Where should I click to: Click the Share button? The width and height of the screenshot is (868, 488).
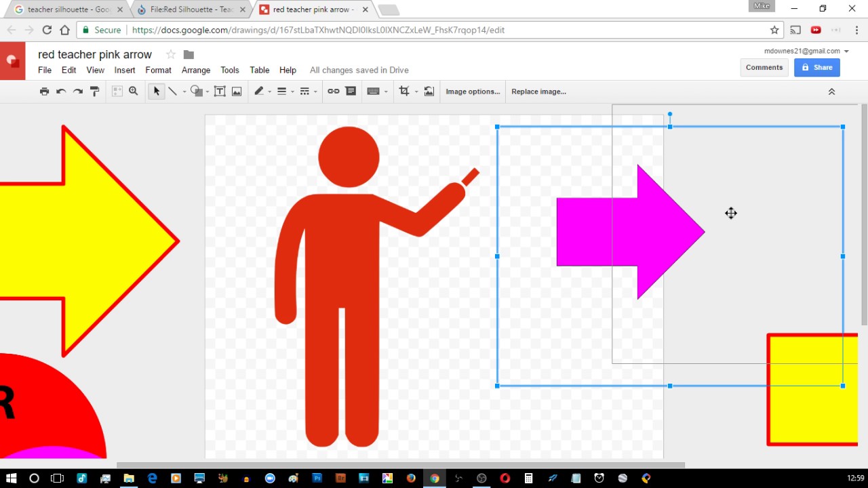coord(816,67)
